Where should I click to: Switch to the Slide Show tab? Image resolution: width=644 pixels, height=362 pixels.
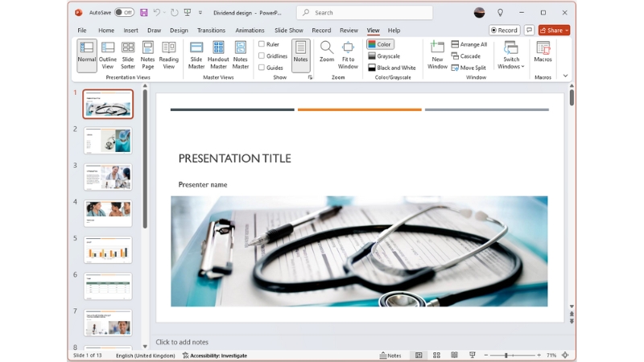click(288, 31)
